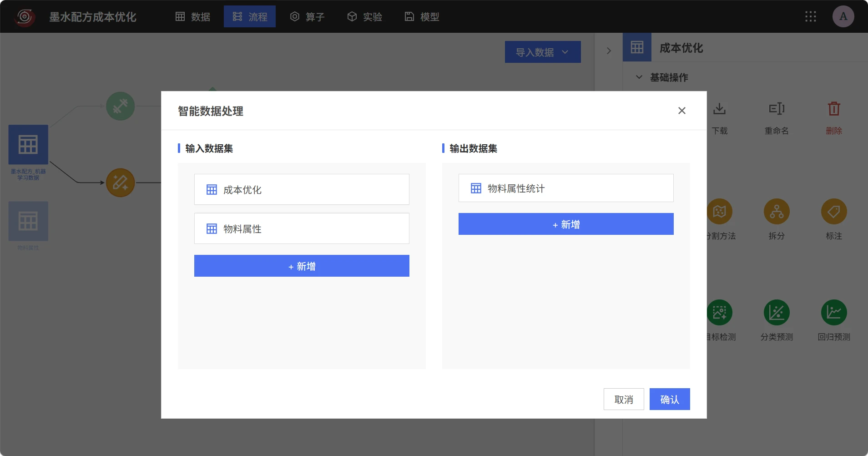The height and width of the screenshot is (456, 868).
Task: Select the 物料属性 dataset node on canvas
Action: 28,221
